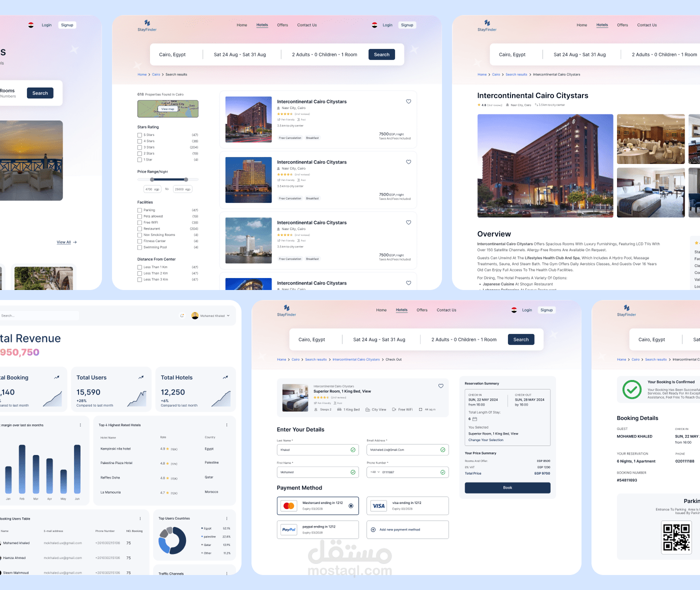Click PayPal logo payment option
Viewport: 700px width, 590px height.
[289, 529]
